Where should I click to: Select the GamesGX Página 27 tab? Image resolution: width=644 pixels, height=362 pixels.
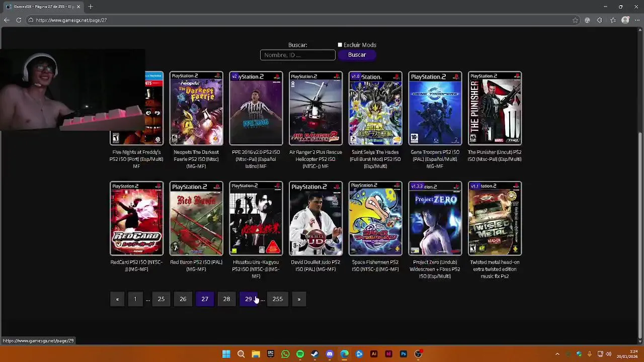43,7
